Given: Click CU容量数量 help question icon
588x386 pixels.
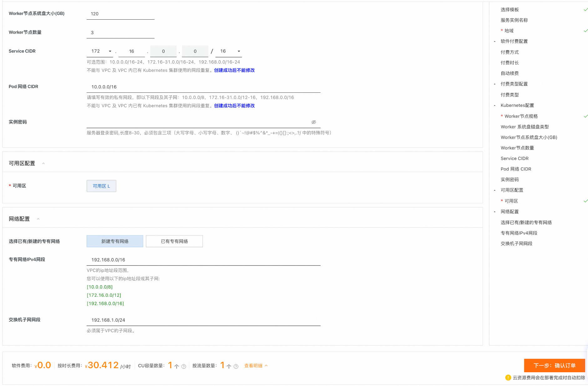Looking at the screenshot, I should tap(184, 366).
